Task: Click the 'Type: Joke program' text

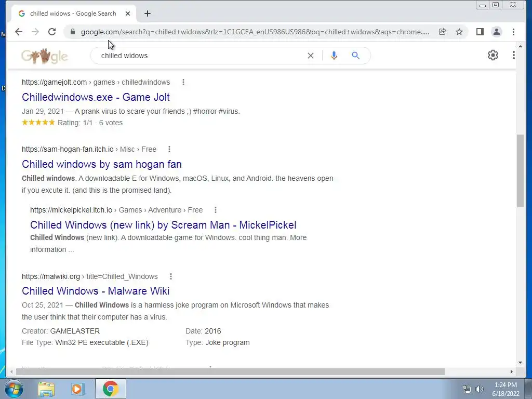Action: point(218,343)
